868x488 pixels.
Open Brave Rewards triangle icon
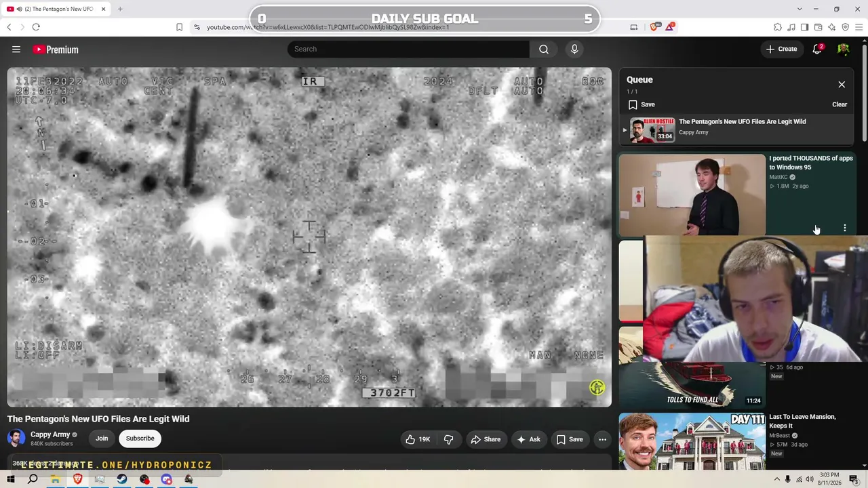670,27
